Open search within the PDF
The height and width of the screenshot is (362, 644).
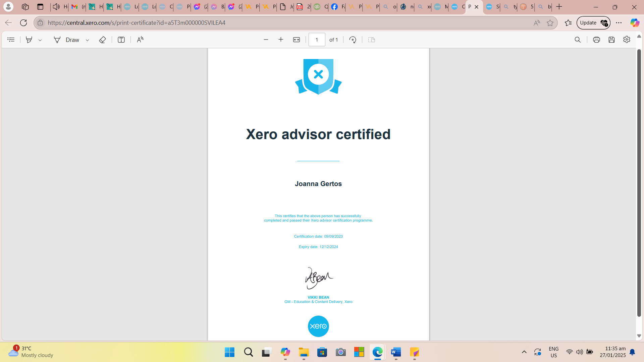pyautogui.click(x=578, y=40)
